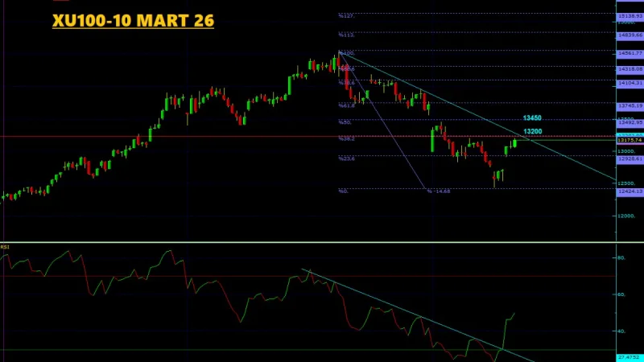Image resolution: width=644 pixels, height=362 pixels.
Task: Click the %0 Fibonacci level label
Action: click(x=344, y=191)
